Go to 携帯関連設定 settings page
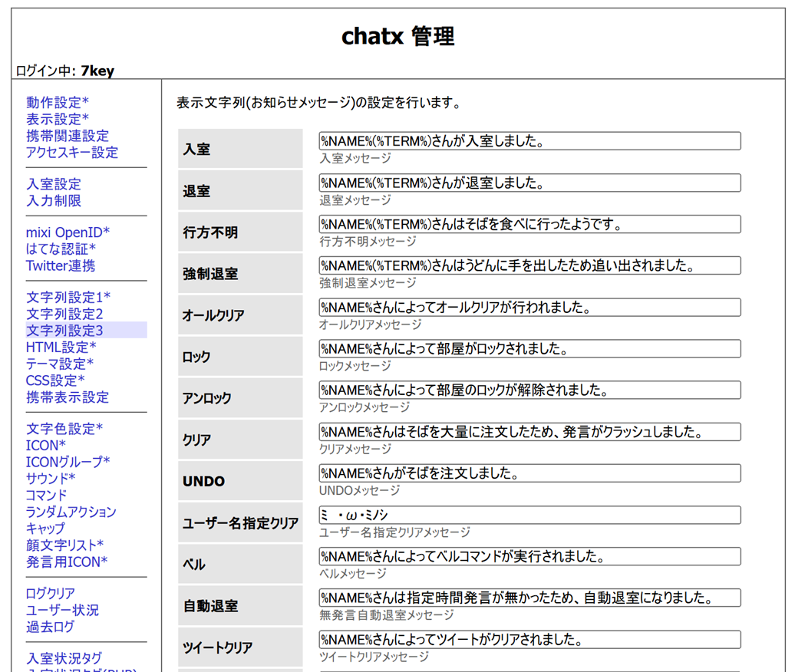Image resolution: width=795 pixels, height=672 pixels. click(68, 136)
